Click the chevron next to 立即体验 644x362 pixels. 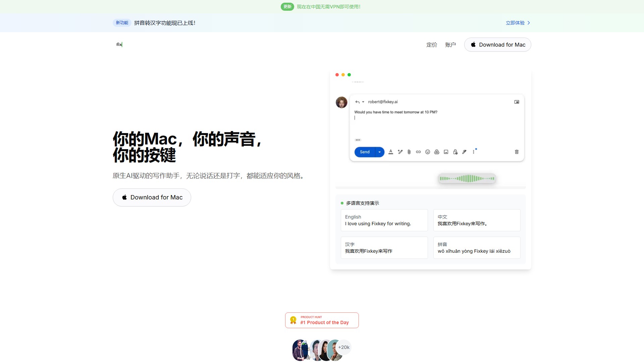(x=529, y=23)
